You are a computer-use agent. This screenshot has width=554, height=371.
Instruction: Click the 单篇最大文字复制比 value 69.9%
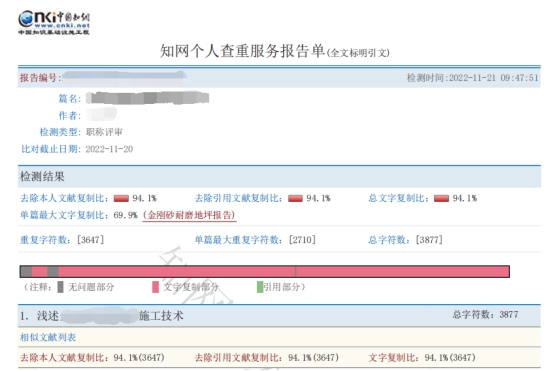click(125, 215)
